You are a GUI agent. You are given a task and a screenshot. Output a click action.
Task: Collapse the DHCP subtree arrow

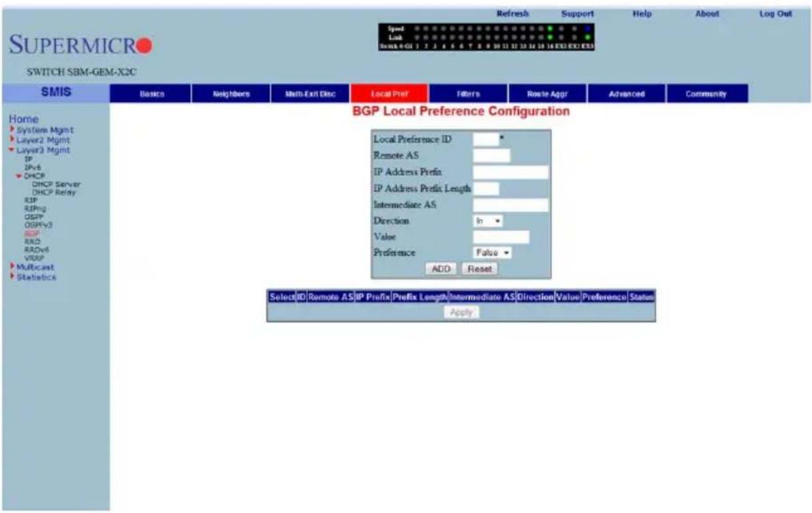(19, 177)
